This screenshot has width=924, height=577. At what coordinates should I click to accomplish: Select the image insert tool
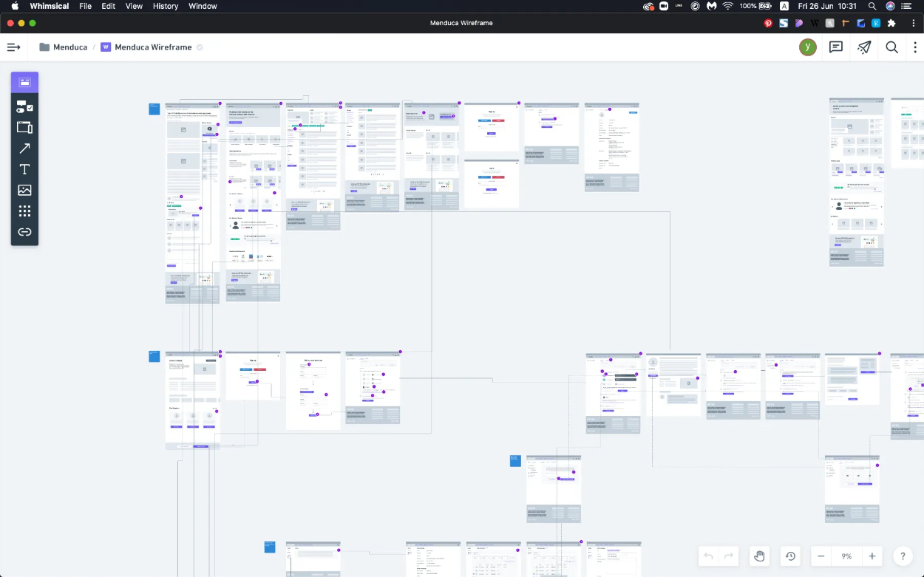pos(24,190)
